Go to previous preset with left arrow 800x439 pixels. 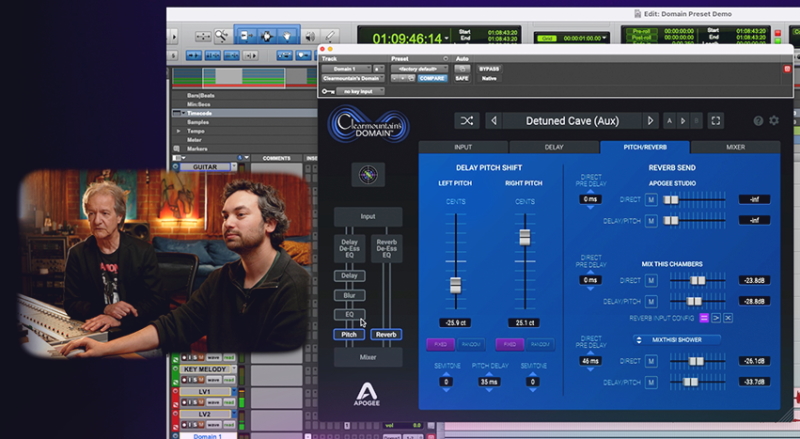tap(493, 121)
